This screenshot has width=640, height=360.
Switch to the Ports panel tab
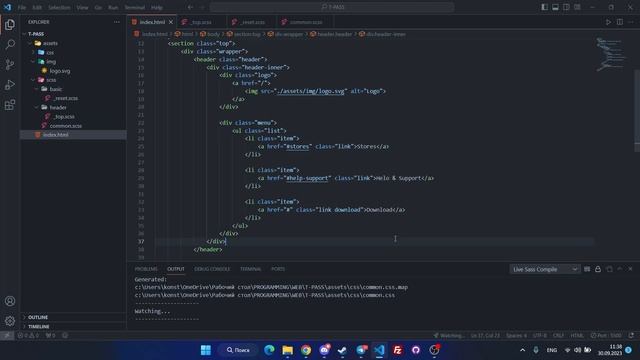(278, 269)
